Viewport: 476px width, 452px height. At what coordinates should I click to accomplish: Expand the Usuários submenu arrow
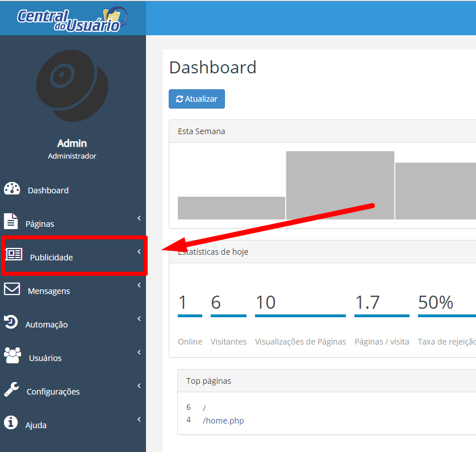(x=139, y=353)
